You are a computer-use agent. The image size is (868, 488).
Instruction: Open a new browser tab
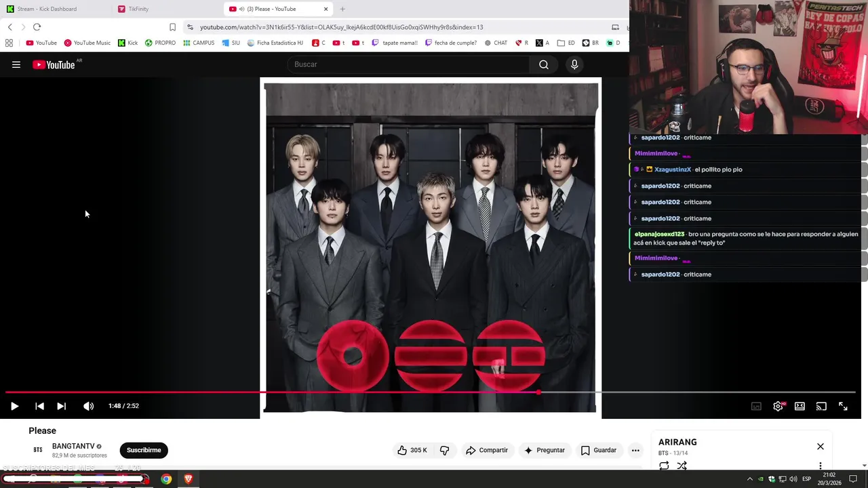click(342, 9)
